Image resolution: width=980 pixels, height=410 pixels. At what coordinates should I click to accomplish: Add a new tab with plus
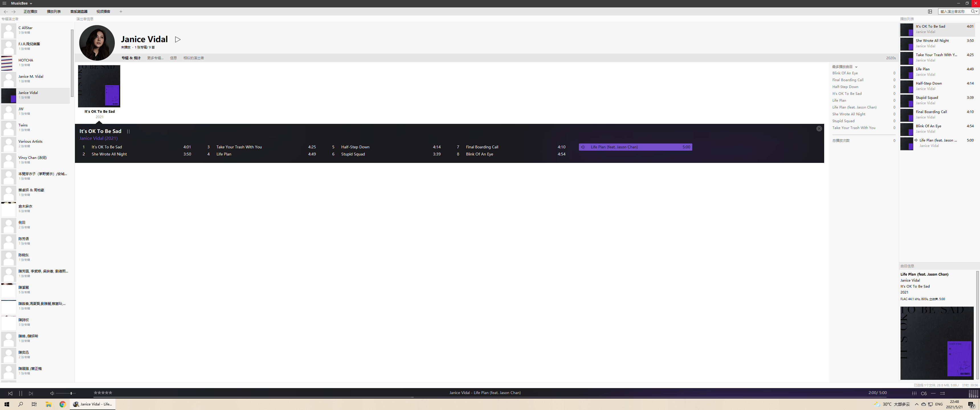pos(121,11)
